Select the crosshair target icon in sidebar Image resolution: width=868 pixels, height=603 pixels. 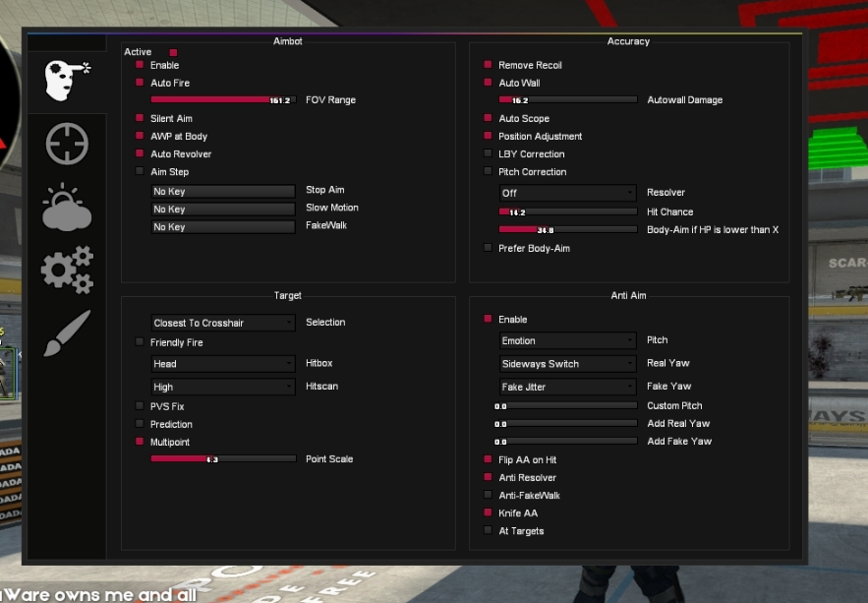tap(66, 143)
